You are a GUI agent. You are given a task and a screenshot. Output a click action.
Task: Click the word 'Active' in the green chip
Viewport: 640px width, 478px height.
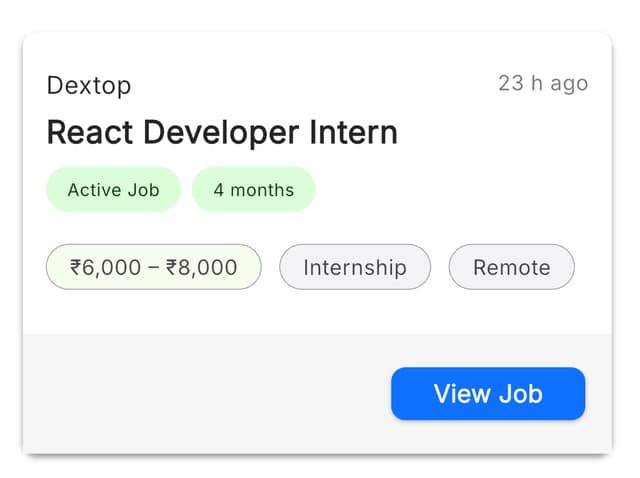coord(94,190)
